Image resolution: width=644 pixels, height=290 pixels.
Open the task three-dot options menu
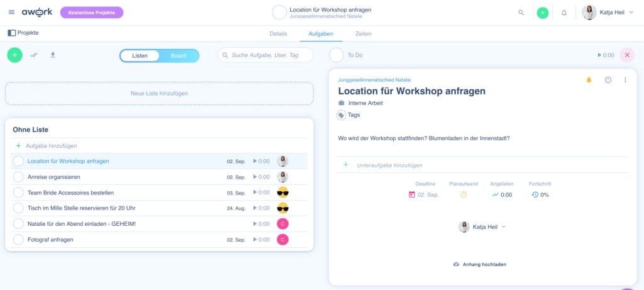coord(625,80)
